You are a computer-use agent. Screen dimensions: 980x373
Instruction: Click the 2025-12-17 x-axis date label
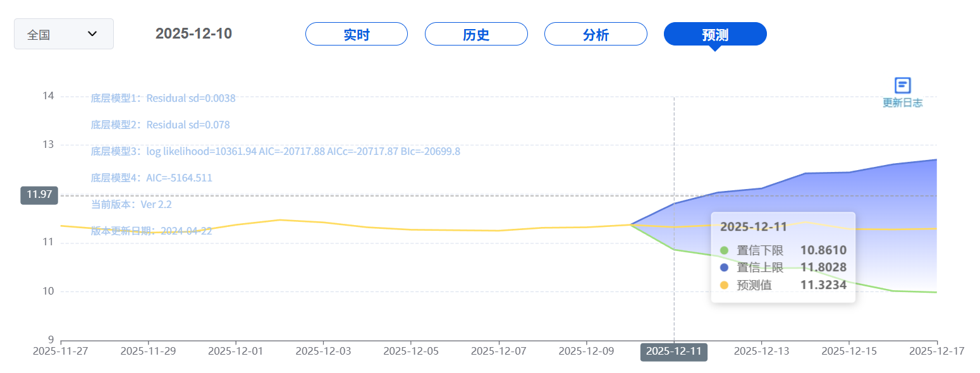coord(936,352)
